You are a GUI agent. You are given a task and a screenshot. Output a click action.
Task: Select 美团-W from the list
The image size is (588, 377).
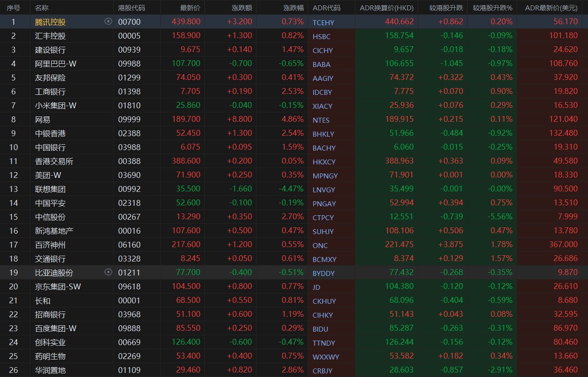pyautogui.click(x=48, y=175)
